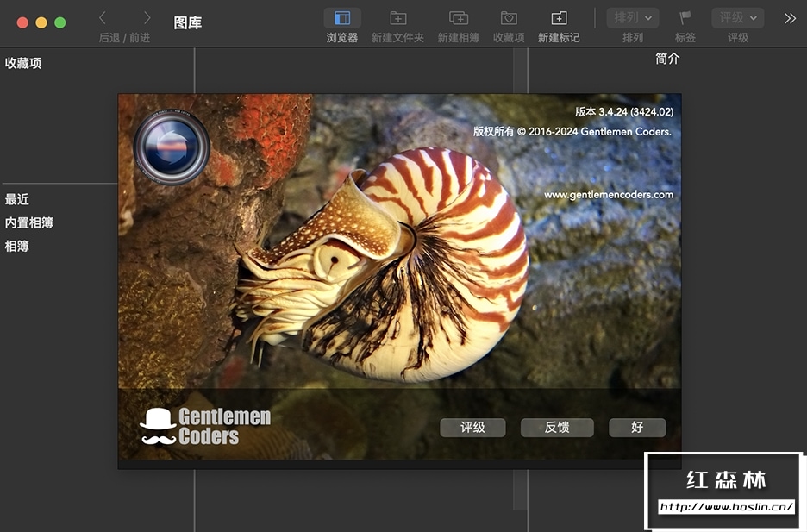Toggle the 浏览器 browser view icon
The width and height of the screenshot is (807, 532).
pyautogui.click(x=342, y=18)
